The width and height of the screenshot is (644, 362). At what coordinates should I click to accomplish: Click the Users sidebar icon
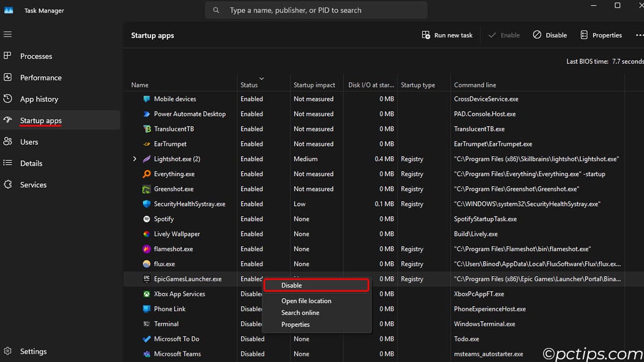click(8, 142)
